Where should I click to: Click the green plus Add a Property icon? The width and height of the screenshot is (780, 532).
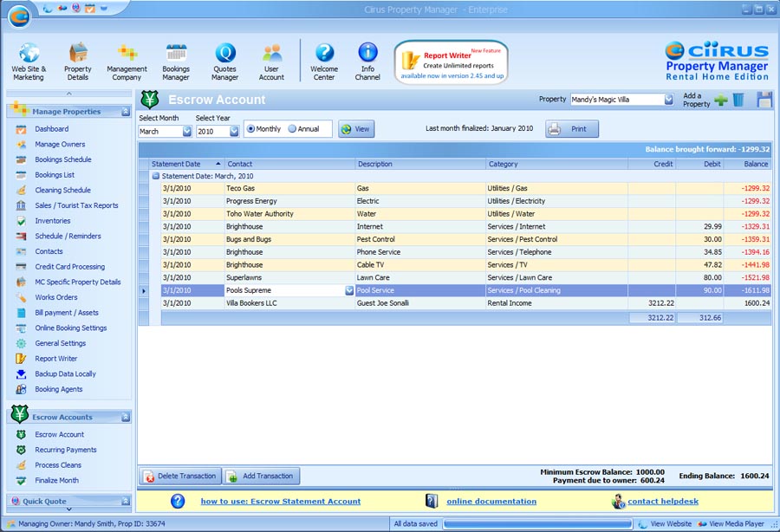click(721, 100)
